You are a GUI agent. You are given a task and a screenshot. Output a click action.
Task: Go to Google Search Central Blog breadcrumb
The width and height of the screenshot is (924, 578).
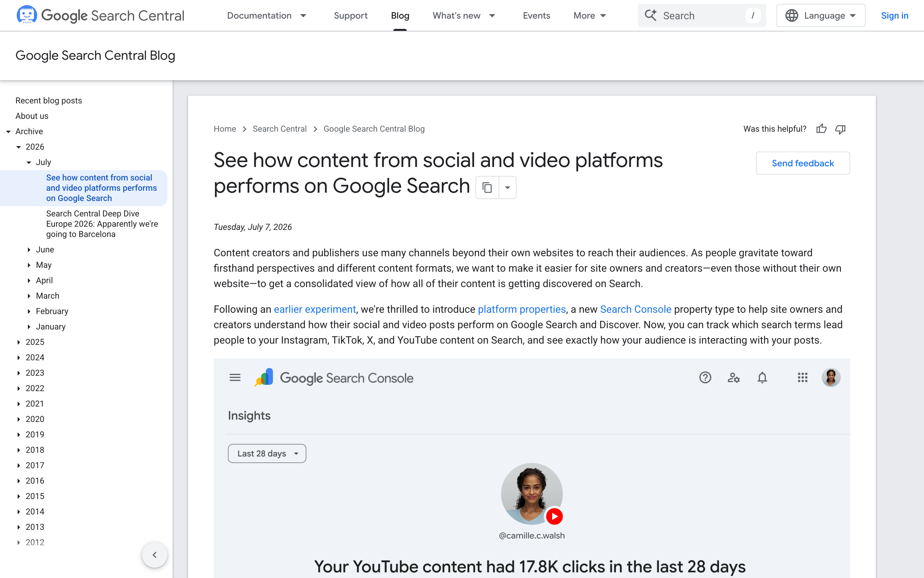click(x=374, y=129)
